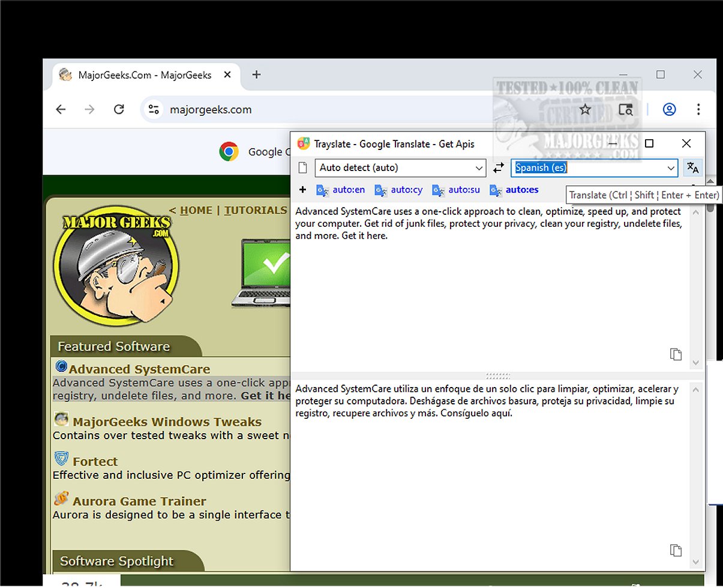Open the Aurora Game Trainer link

tap(139, 501)
